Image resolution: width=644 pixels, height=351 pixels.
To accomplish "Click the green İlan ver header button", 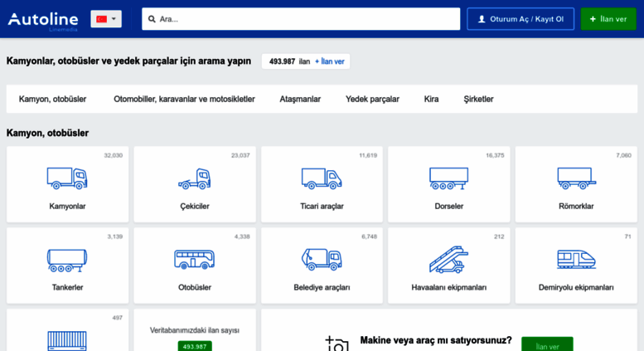I will coord(608,19).
